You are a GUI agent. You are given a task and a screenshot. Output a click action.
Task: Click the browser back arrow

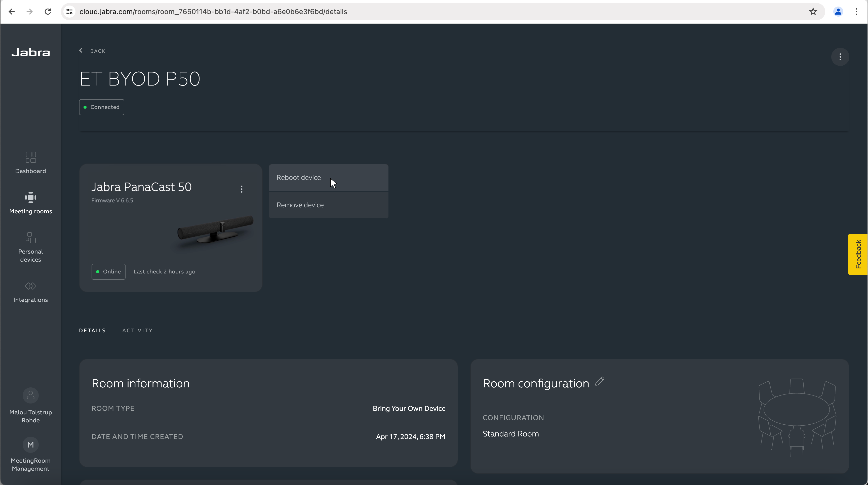pyautogui.click(x=12, y=12)
